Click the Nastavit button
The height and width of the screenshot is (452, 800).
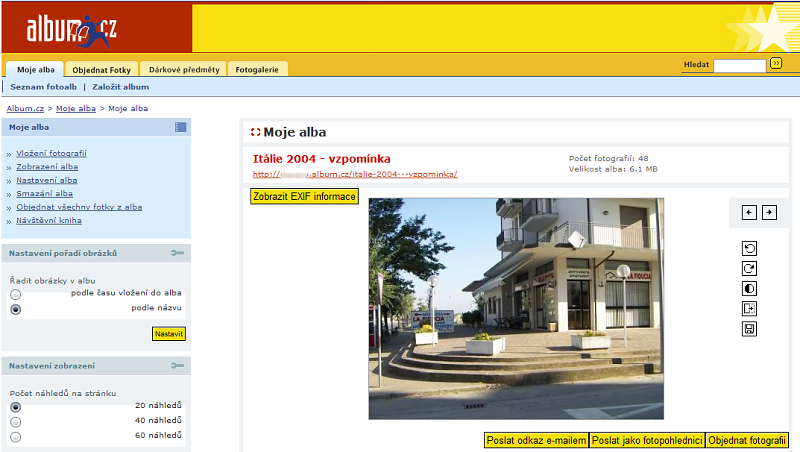point(169,334)
